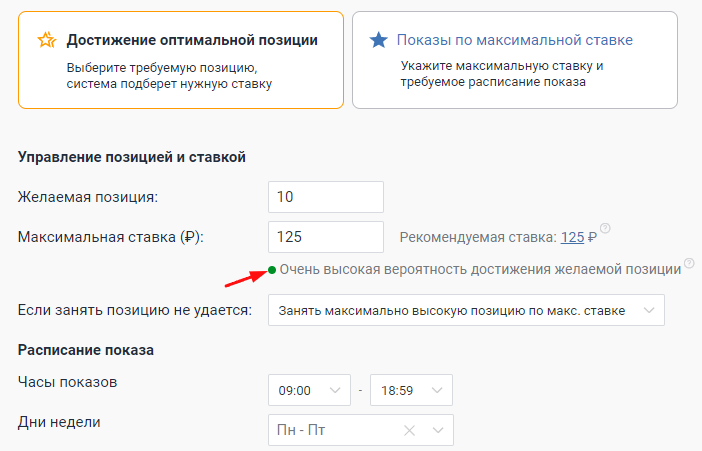This screenshot has width=702, height=451.
Task: Open help tooltip next to recommended bid
Action: (x=605, y=229)
